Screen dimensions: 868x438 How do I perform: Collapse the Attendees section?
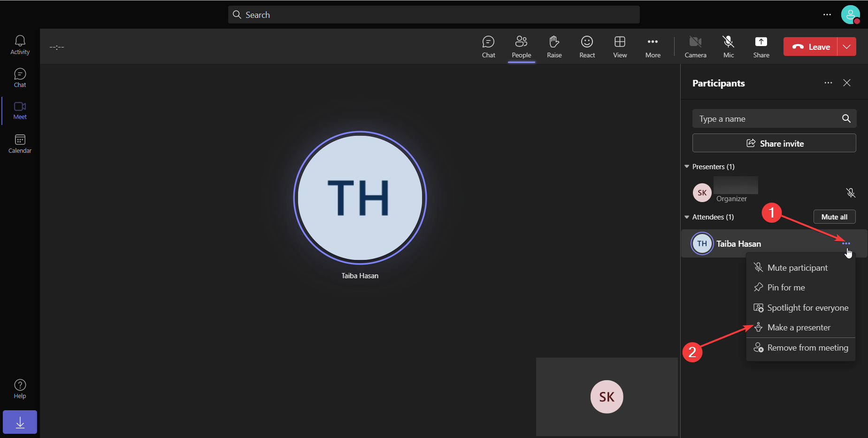[x=687, y=217]
